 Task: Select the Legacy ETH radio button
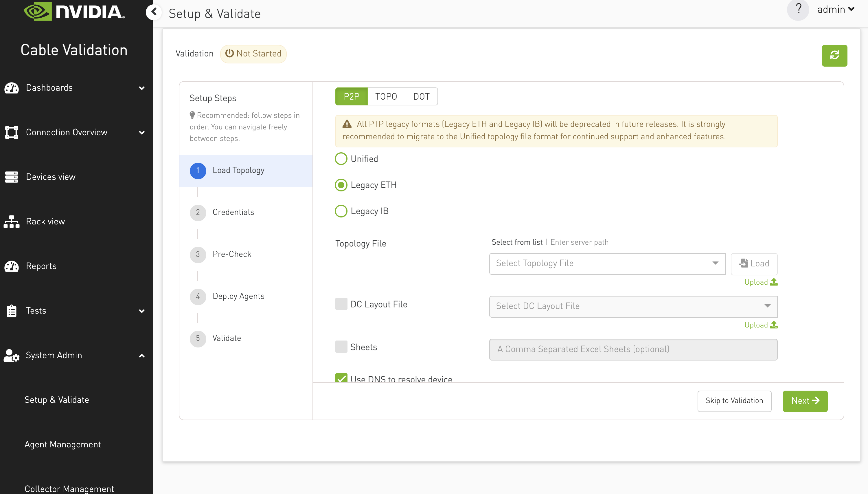(341, 185)
